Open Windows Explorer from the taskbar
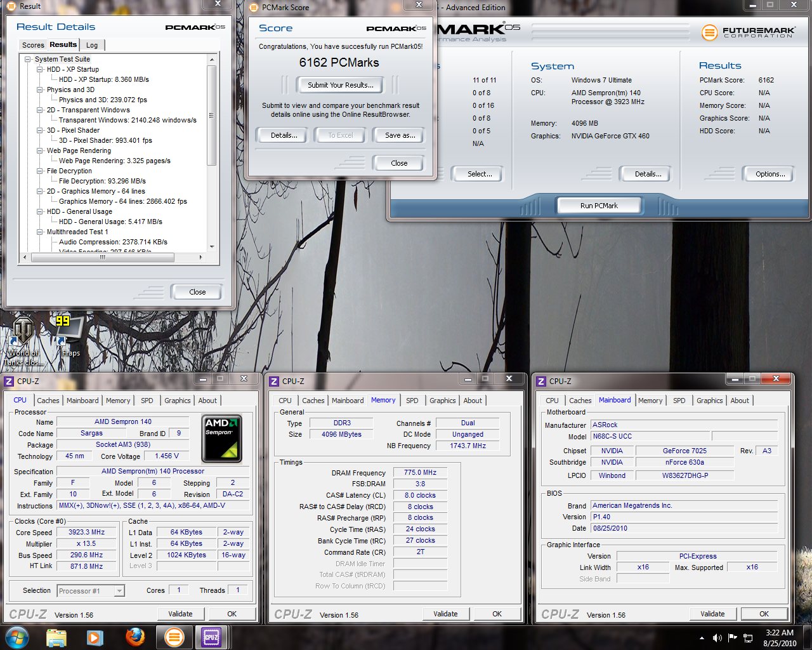The image size is (812, 650). point(56,637)
